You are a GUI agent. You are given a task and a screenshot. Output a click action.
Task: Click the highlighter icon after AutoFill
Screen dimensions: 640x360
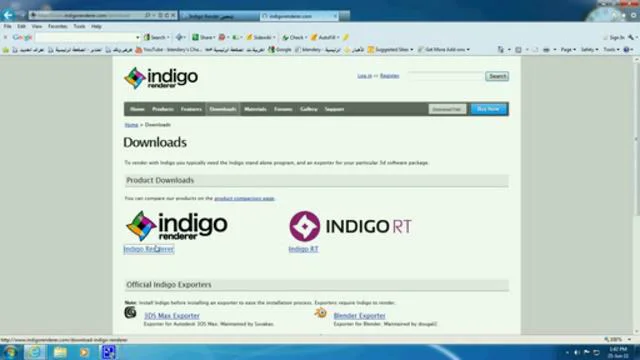(x=346, y=37)
